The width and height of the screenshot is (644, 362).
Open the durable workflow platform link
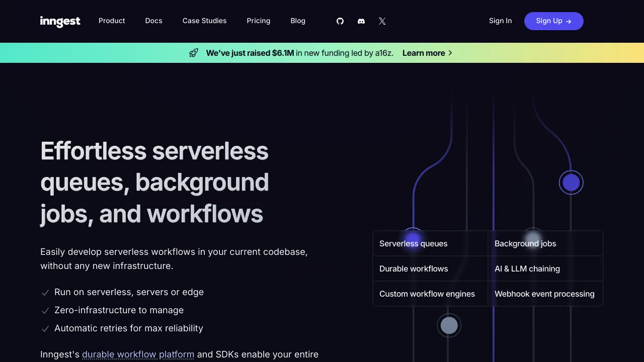[138, 354]
